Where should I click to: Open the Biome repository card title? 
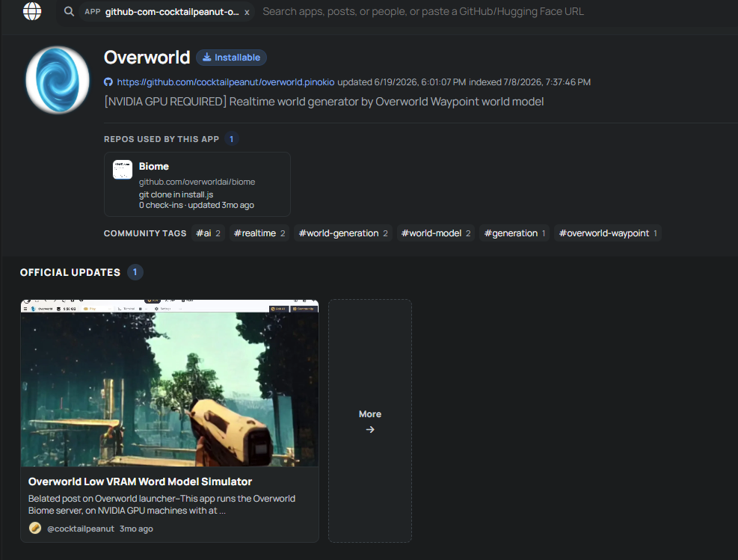click(x=153, y=166)
